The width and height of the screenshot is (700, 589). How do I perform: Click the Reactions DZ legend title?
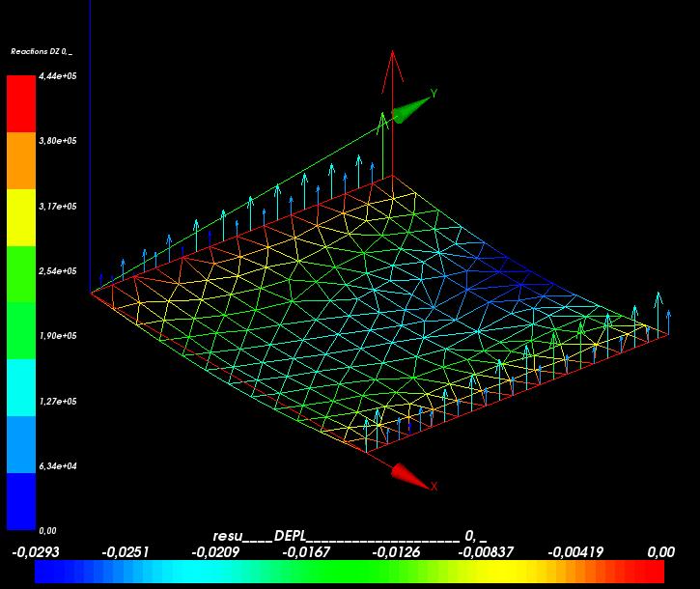pyautogui.click(x=42, y=52)
